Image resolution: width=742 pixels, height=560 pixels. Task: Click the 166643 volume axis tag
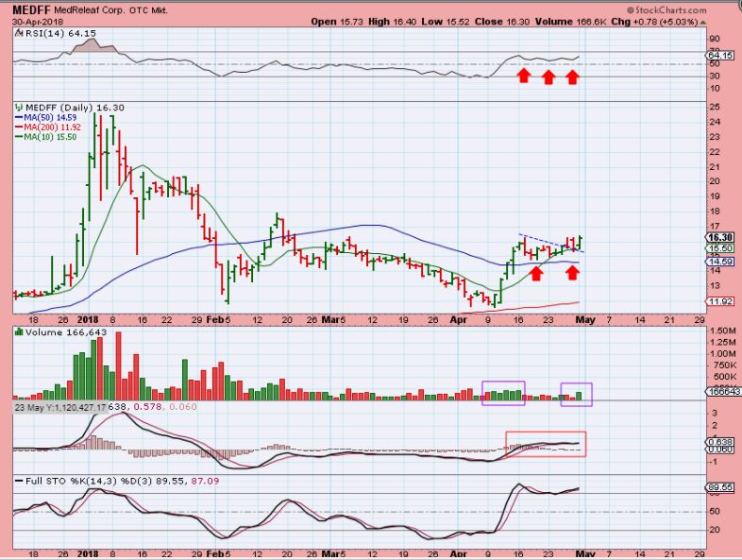(721, 392)
